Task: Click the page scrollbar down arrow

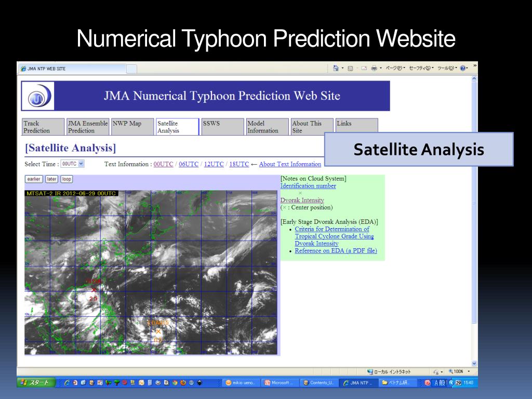Action: [474, 363]
